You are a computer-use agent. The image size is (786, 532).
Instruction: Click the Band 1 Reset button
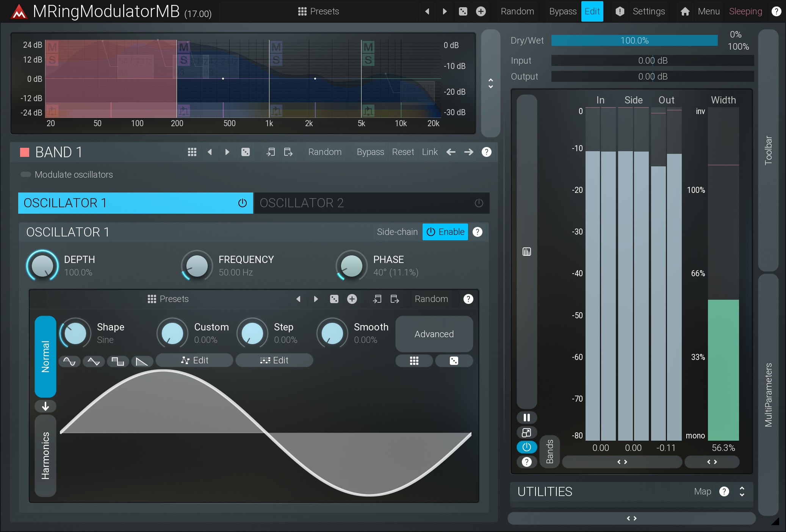coord(403,152)
